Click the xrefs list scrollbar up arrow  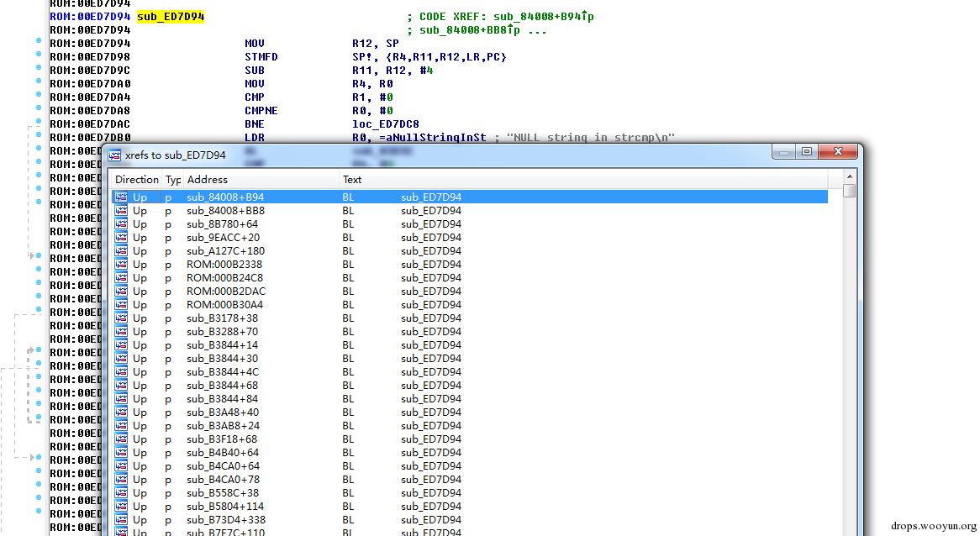coord(849,177)
